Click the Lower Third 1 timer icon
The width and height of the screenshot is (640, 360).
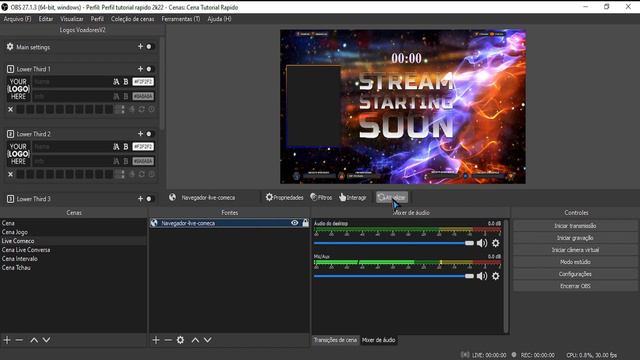pos(151,109)
